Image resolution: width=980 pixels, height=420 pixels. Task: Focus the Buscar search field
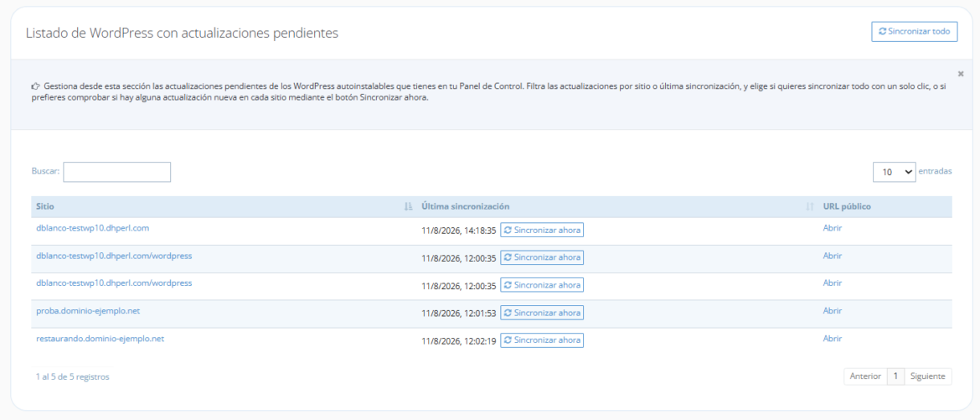[117, 172]
